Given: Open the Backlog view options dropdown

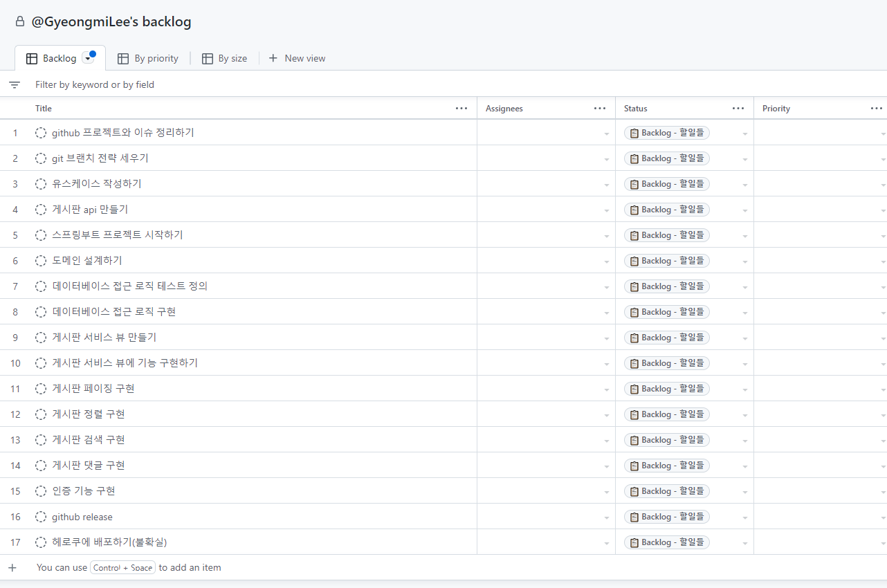Looking at the screenshot, I should pyautogui.click(x=88, y=59).
